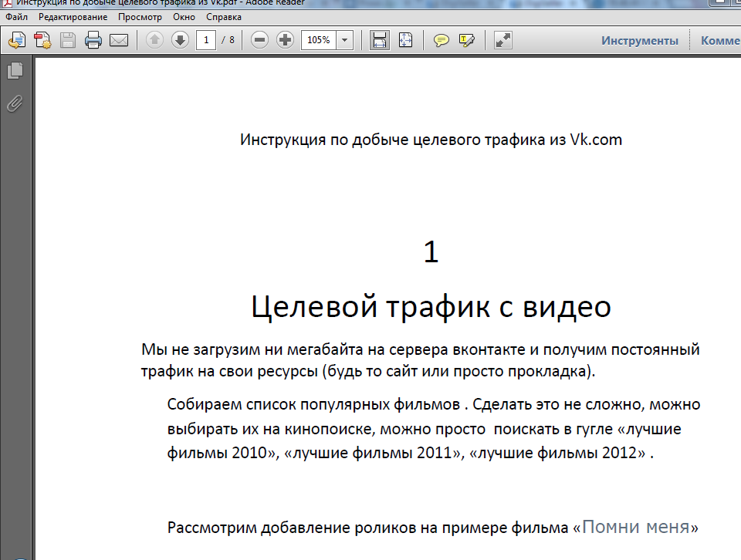Go to previous page with the up arrow

154,40
